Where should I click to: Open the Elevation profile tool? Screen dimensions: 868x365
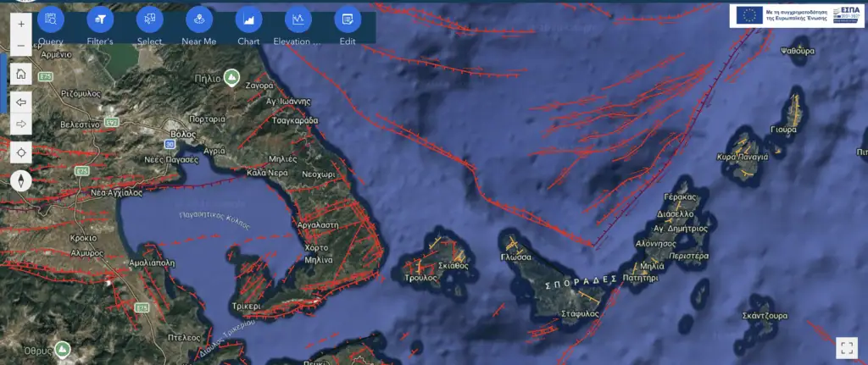point(298,19)
